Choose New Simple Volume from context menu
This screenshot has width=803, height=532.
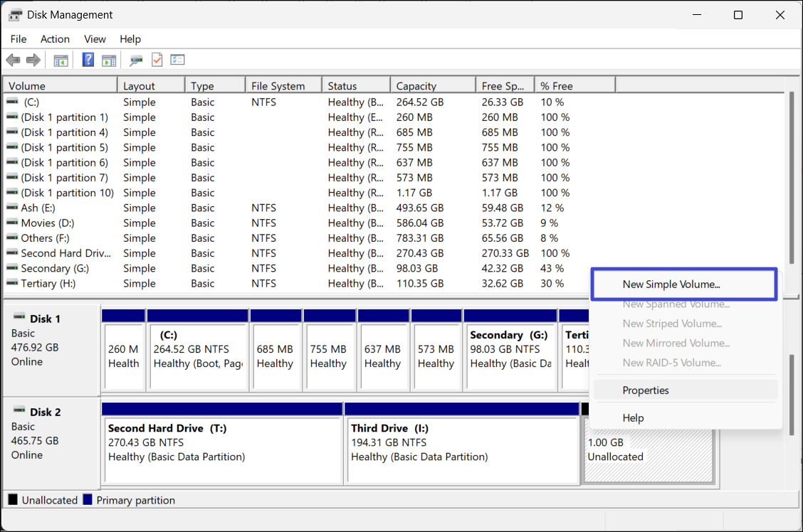(x=671, y=284)
